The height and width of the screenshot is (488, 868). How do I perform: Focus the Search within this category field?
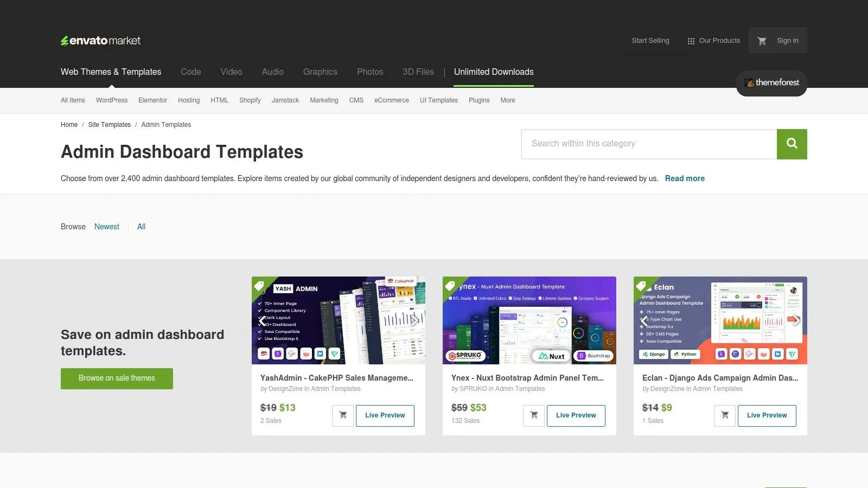point(649,144)
